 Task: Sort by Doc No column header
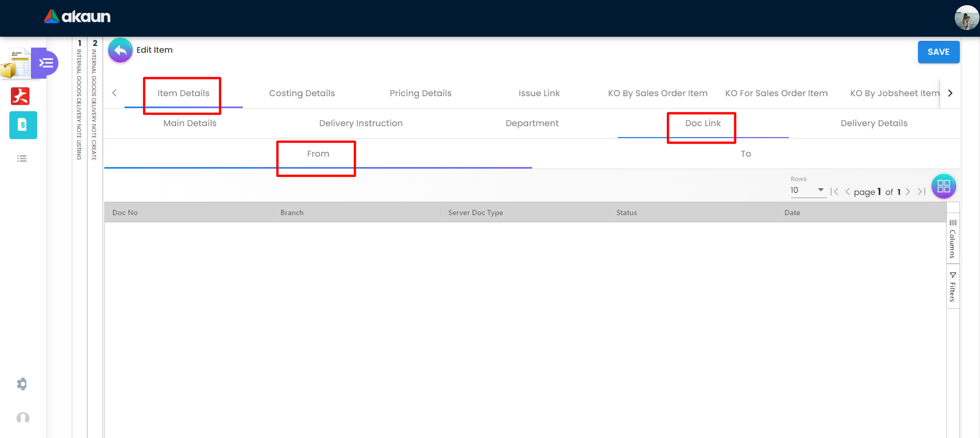coord(189,213)
